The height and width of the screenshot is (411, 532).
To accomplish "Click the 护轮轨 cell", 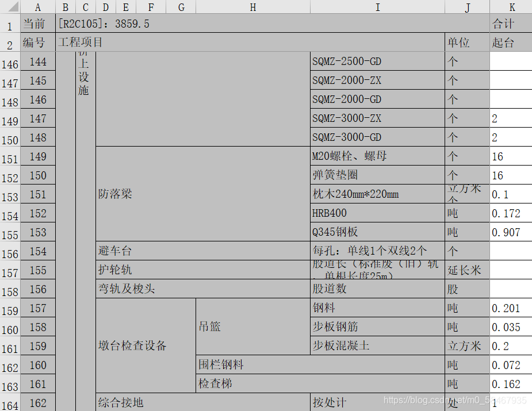I will (203, 270).
